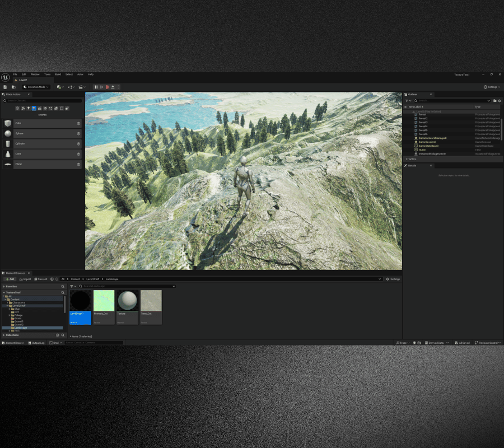Screen dimensions: 504x448
Task: Expand the Characters folder
Action: click(x=7, y=303)
